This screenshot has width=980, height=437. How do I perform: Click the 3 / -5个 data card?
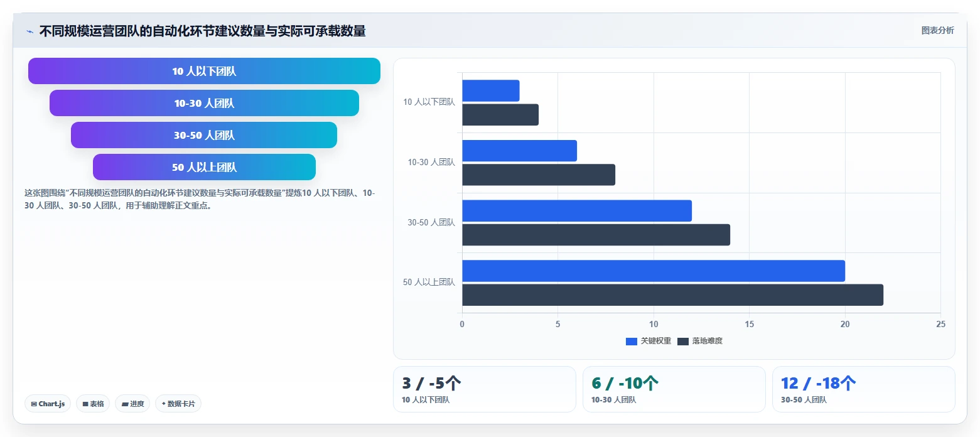(x=485, y=389)
